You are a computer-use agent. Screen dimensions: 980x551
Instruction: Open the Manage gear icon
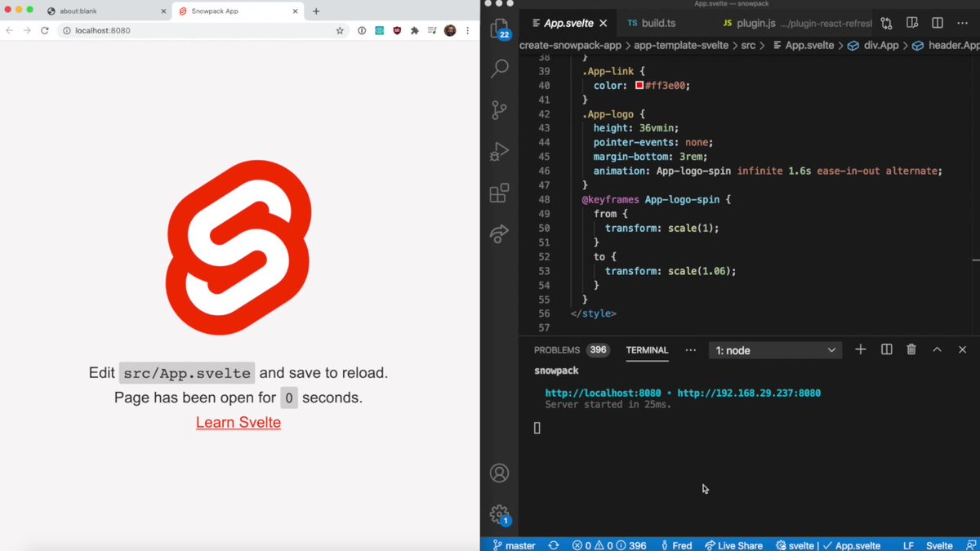click(499, 514)
